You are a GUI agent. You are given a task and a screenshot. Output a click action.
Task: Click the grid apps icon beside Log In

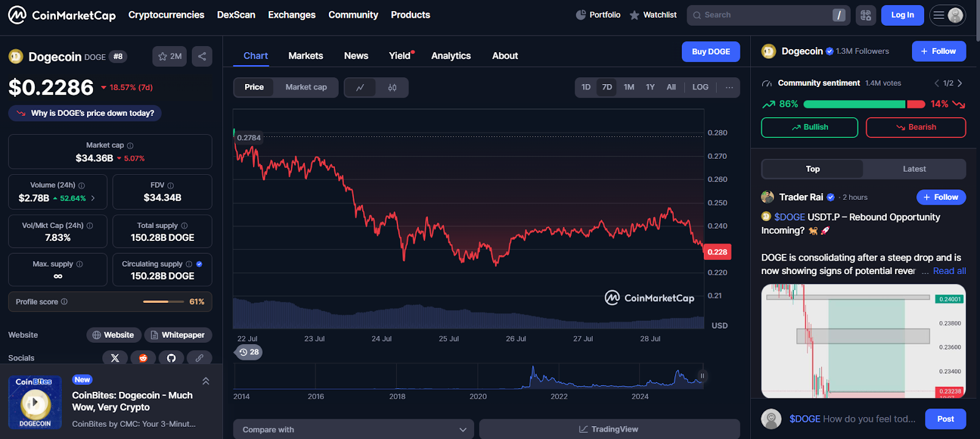pos(865,15)
